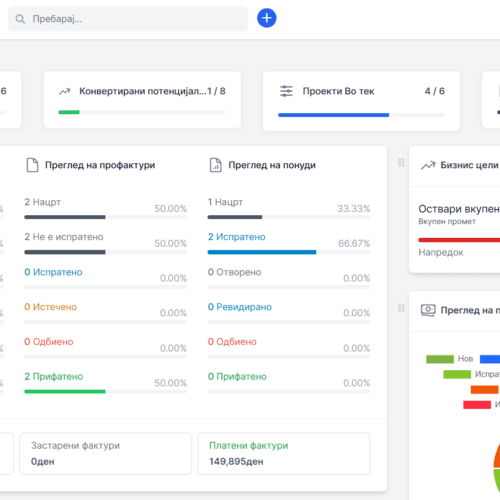500x500 pixels.
Task: Grab the drag handle beside the payments overview widget
Action: coord(401,308)
